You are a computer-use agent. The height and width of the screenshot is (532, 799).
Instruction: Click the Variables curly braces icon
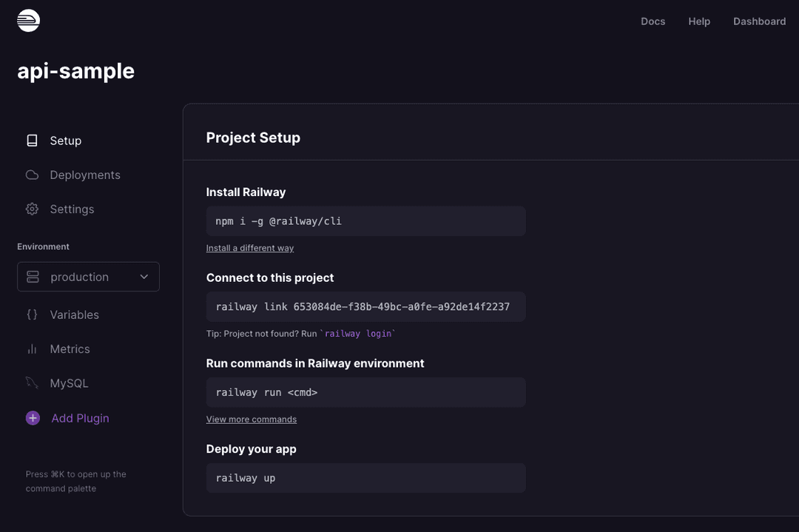point(32,314)
